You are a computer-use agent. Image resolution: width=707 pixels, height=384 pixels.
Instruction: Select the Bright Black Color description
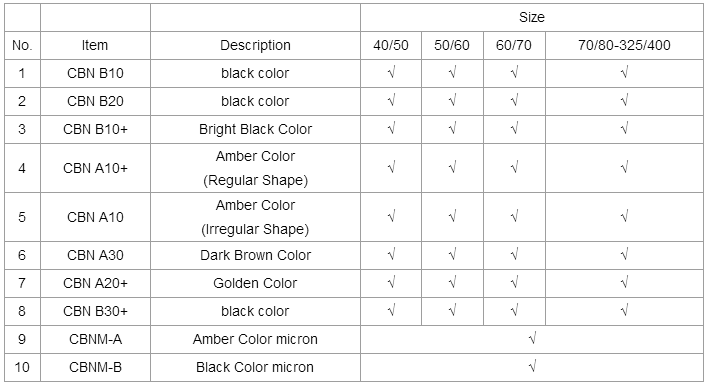click(255, 129)
